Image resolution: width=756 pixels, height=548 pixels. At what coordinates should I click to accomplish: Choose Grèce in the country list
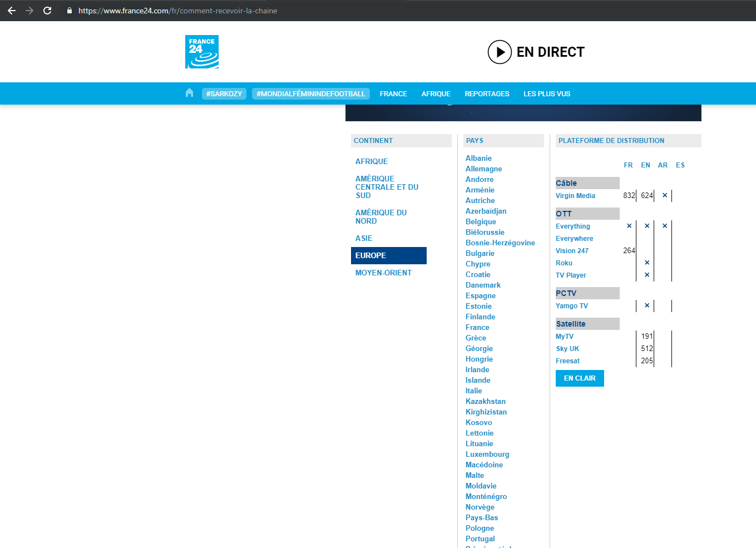(x=476, y=338)
